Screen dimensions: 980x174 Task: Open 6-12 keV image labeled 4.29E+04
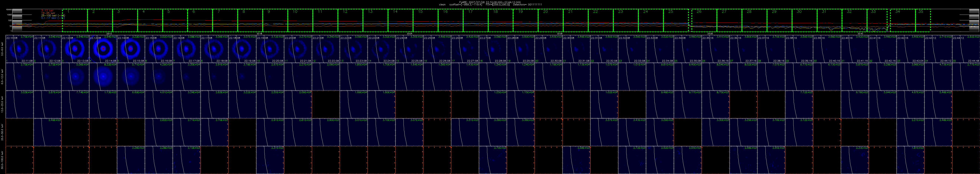159,77
